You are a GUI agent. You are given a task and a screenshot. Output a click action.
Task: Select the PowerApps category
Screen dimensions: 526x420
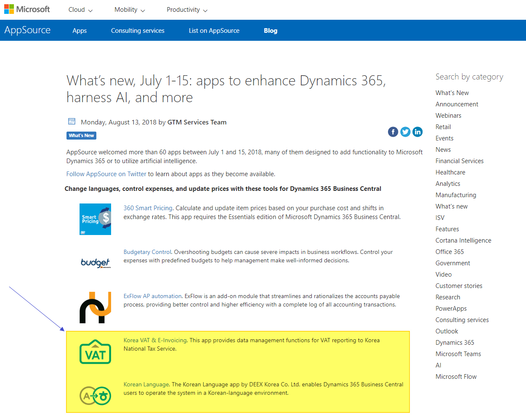pos(451,309)
